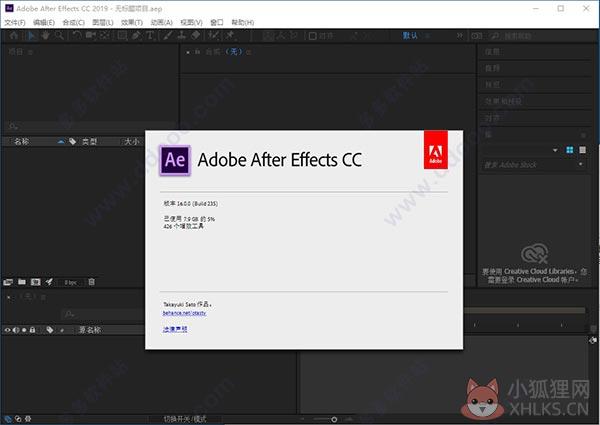Select the Rotation tool
The width and height of the screenshot is (600, 425).
pyautogui.click(x=77, y=36)
